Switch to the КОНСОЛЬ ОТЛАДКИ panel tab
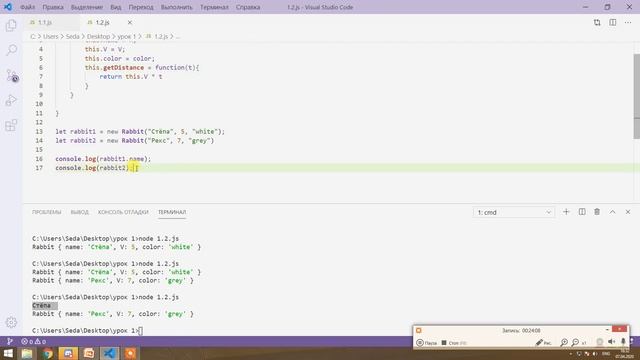Viewport: 640px width, 360px height. click(123, 212)
